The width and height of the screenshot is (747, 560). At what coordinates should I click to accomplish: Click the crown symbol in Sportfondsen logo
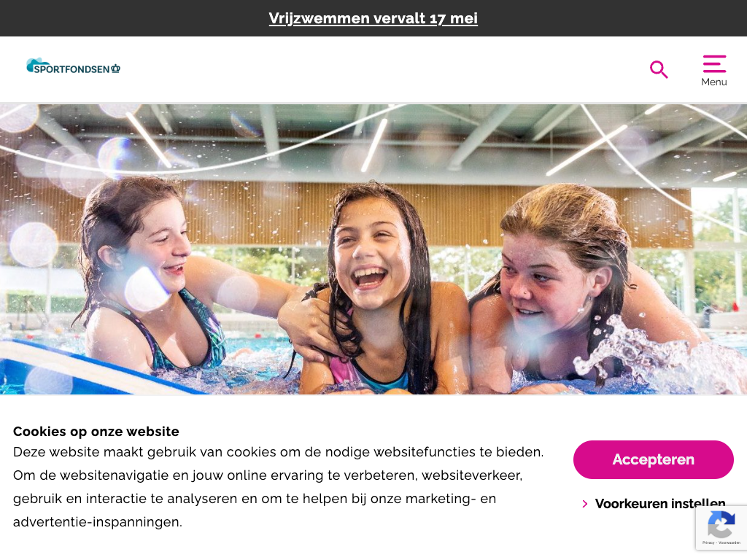click(115, 69)
